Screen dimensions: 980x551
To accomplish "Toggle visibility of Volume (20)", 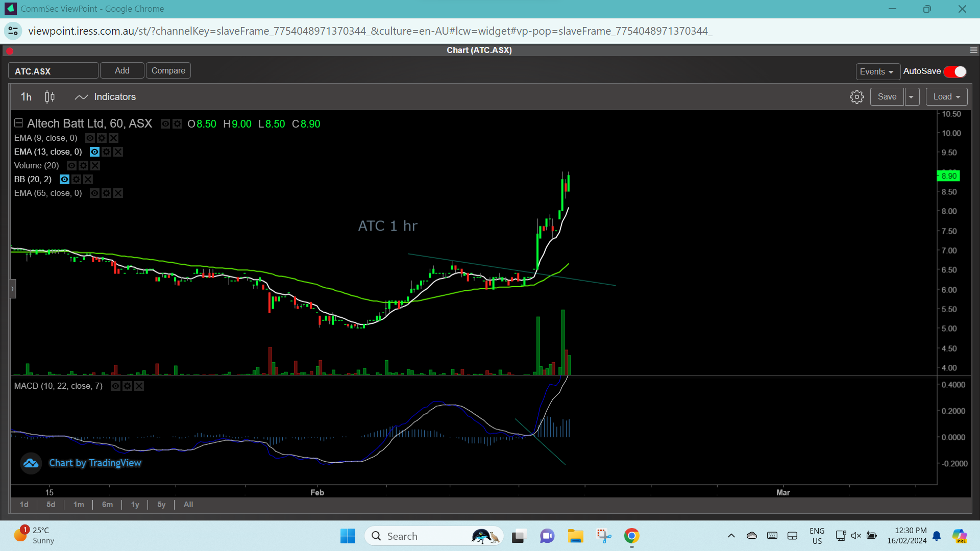I will click(x=71, y=166).
